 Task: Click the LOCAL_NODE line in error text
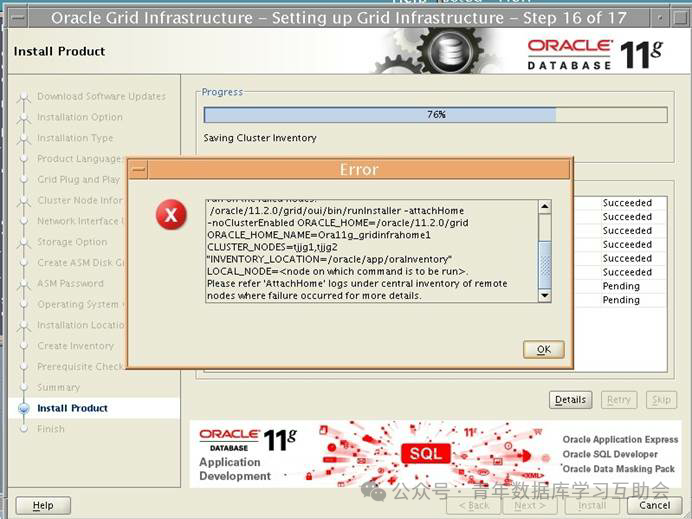338,271
